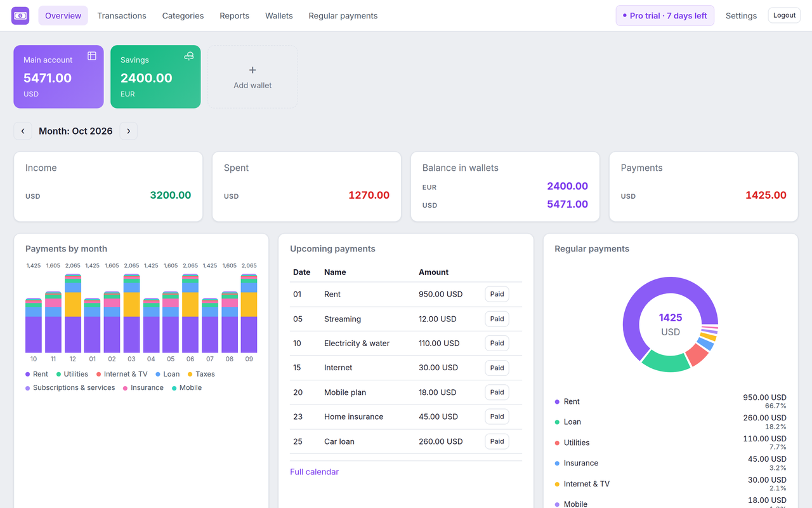Mark Electricity & water payment as Paid
This screenshot has height=508, width=812.
(497, 343)
